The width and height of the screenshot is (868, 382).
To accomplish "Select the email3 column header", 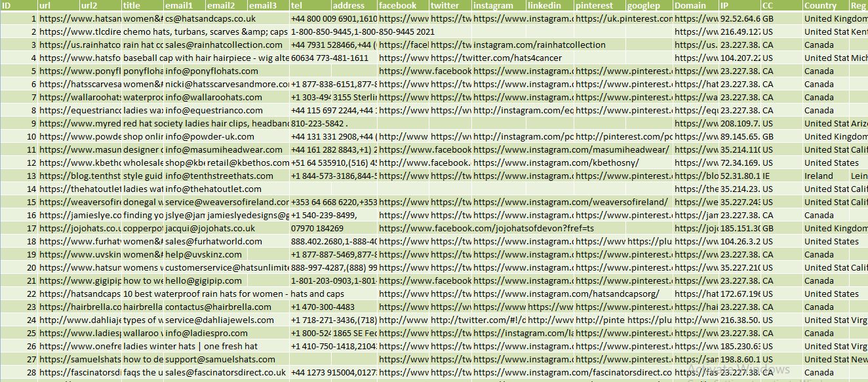I will [269, 5].
